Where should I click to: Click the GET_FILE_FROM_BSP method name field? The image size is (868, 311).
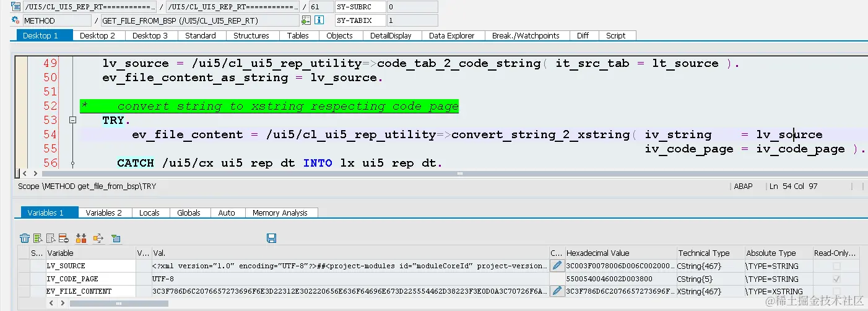pyautogui.click(x=199, y=20)
